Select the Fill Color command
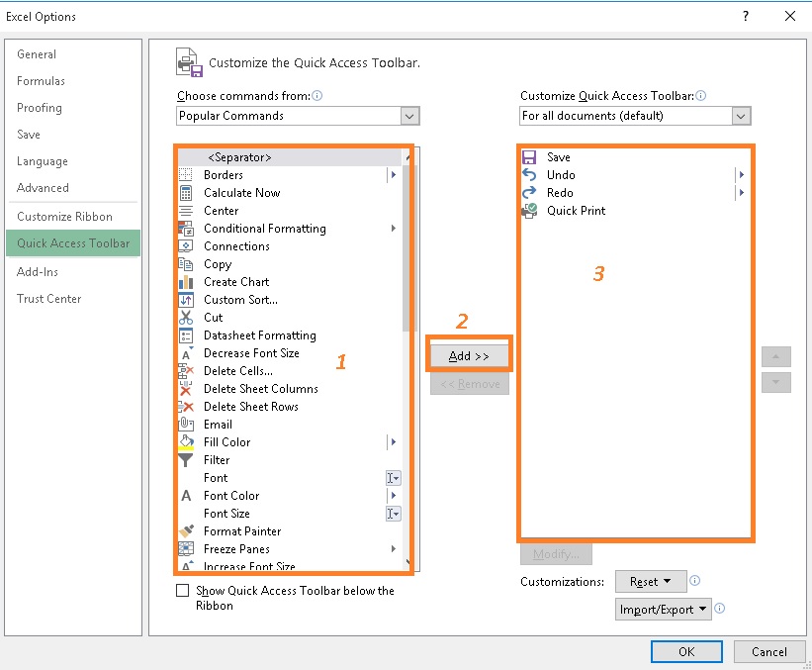 click(226, 442)
